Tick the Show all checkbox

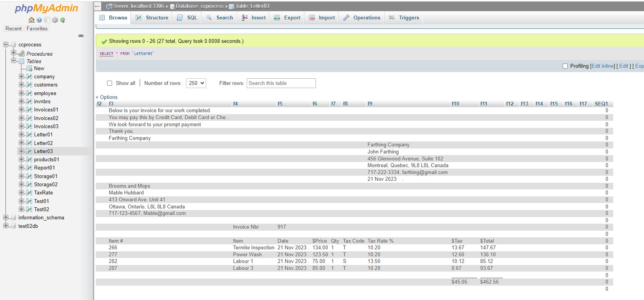tap(110, 83)
